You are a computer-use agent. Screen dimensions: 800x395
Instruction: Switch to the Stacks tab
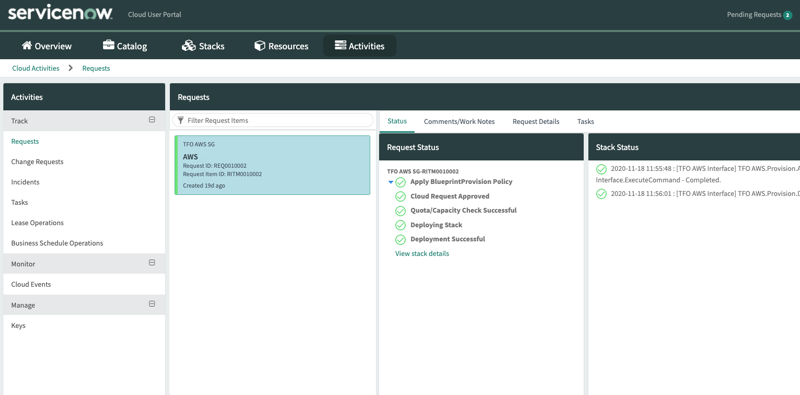[203, 46]
